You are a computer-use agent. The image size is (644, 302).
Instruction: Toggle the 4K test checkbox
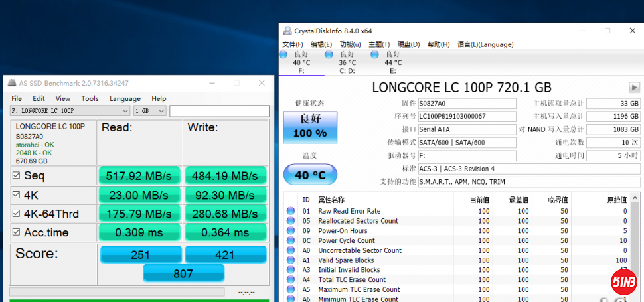(16, 196)
